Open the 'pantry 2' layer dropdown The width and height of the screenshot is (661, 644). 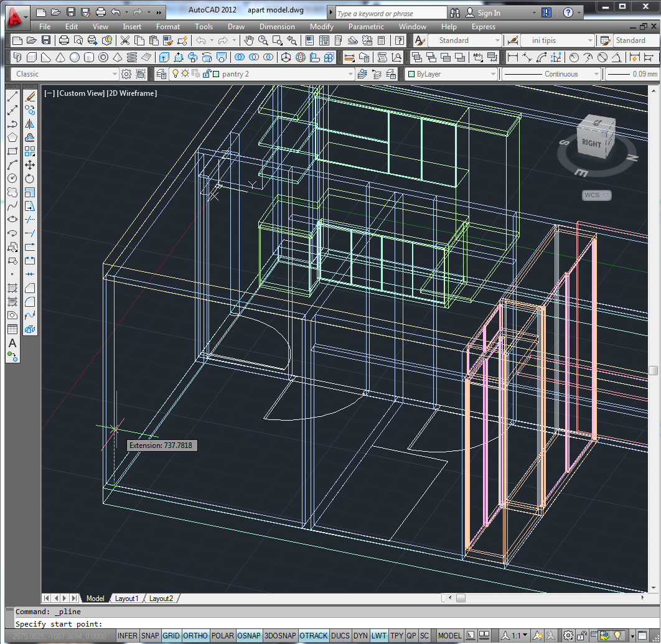[x=350, y=74]
